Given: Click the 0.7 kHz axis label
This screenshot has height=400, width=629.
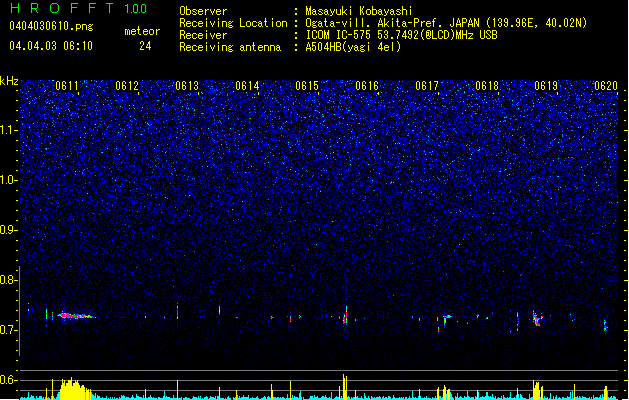Looking at the screenshot, I should tap(8, 330).
